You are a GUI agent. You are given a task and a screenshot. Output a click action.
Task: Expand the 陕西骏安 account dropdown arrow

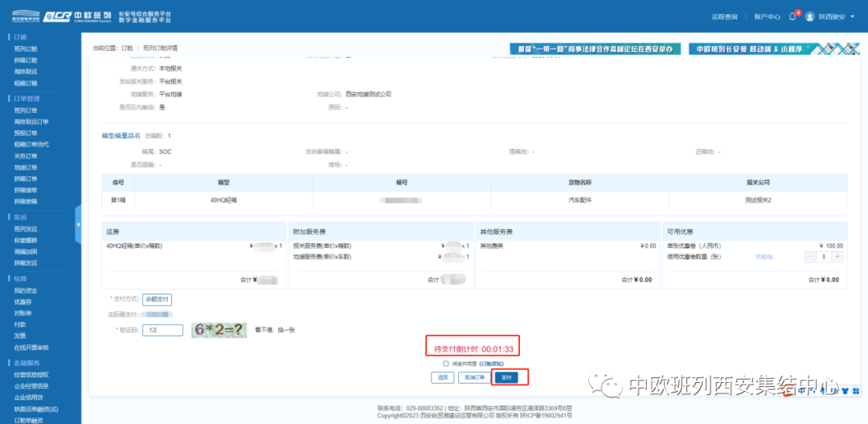point(853,17)
